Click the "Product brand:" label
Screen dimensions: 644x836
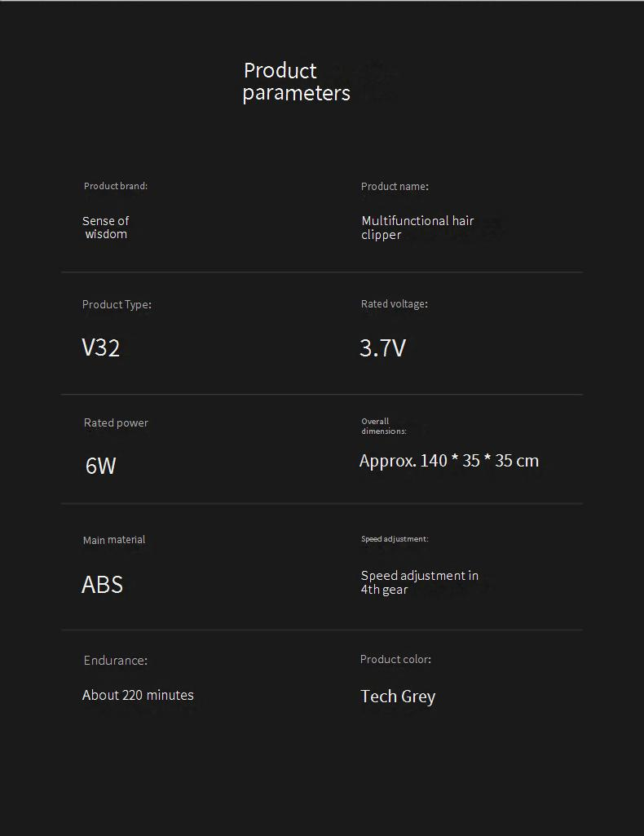click(116, 186)
